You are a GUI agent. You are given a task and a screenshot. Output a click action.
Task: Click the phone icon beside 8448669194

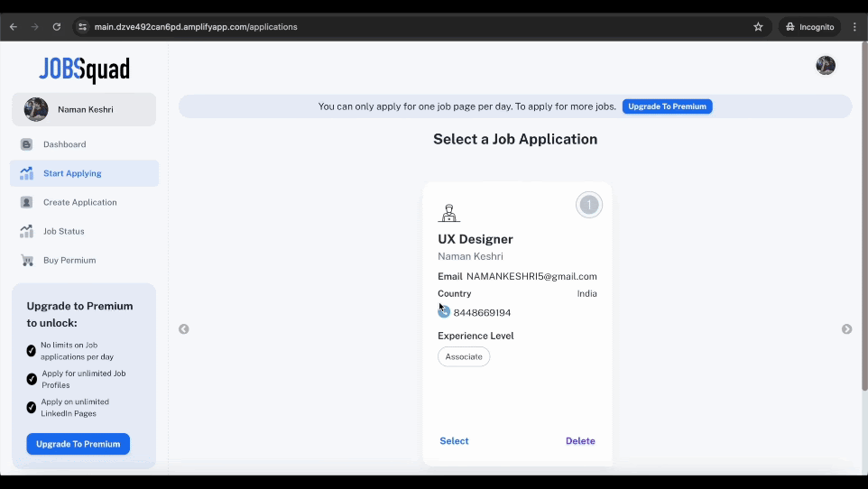444,312
